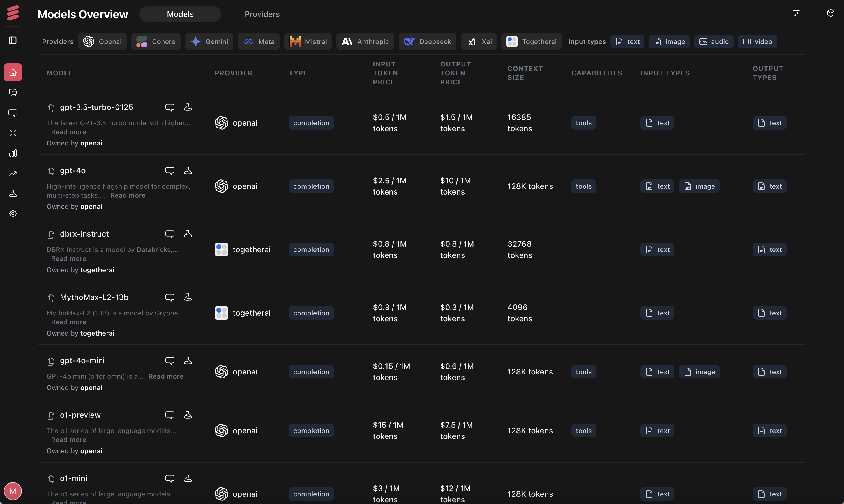844x504 pixels.
Task: Click completion type tag in dbrx-instruct row
Action: [x=312, y=250]
